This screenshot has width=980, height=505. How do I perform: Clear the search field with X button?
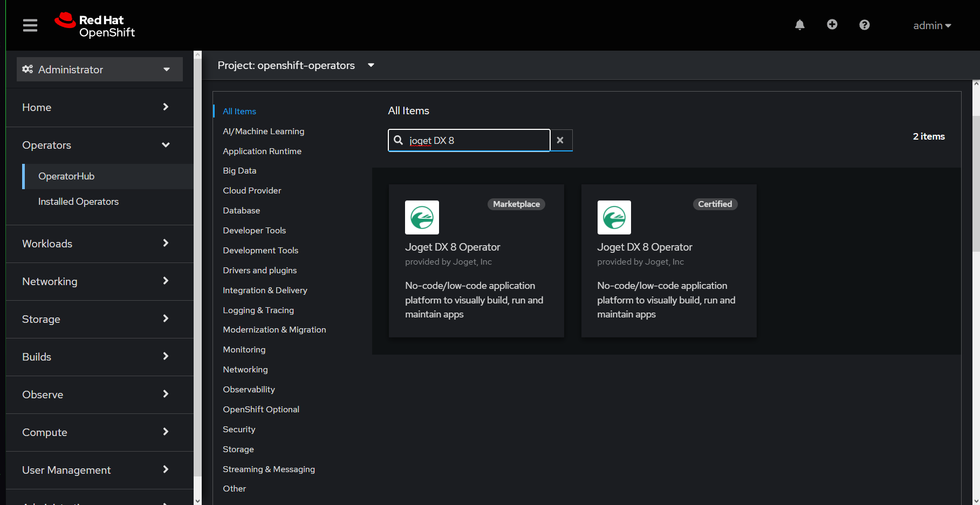point(560,140)
